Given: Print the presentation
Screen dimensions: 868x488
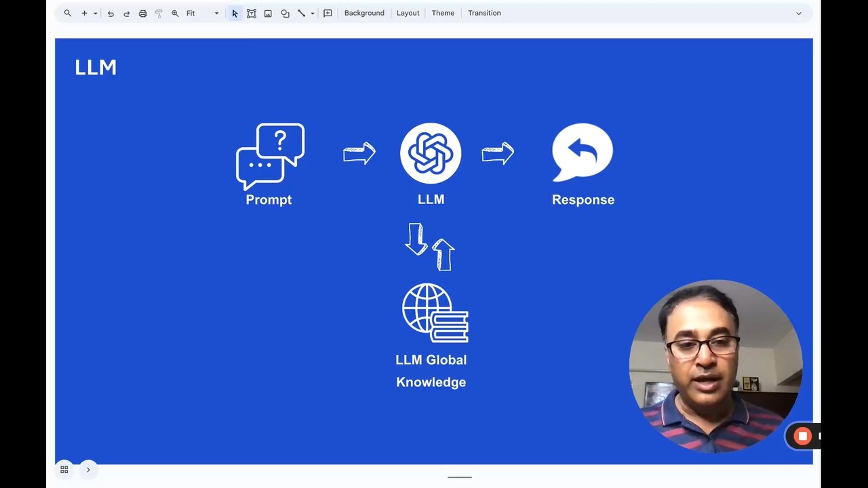Looking at the screenshot, I should tap(142, 14).
